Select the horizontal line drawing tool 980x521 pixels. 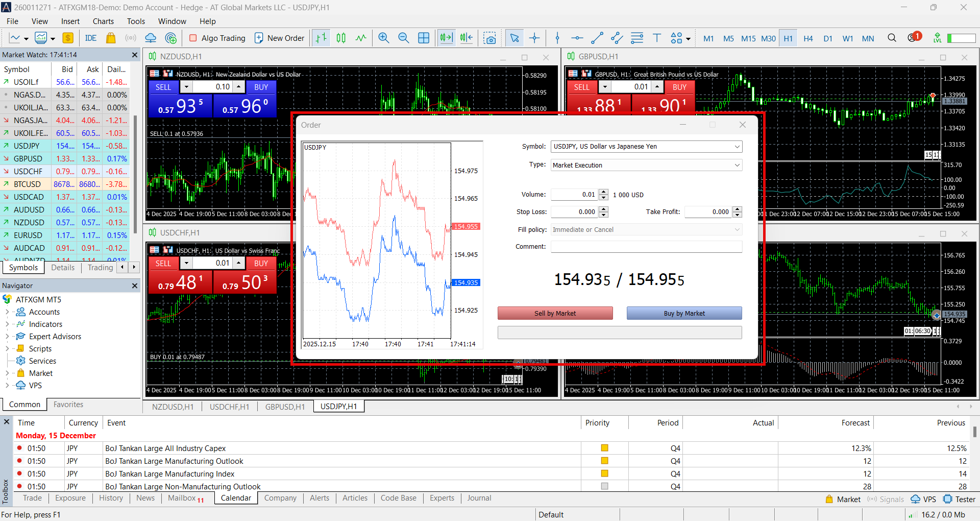coord(577,38)
